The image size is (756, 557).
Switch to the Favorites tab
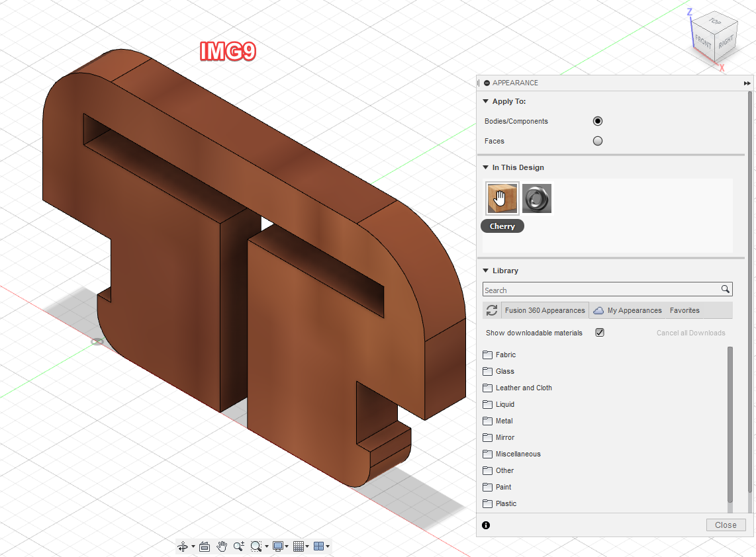coord(684,310)
